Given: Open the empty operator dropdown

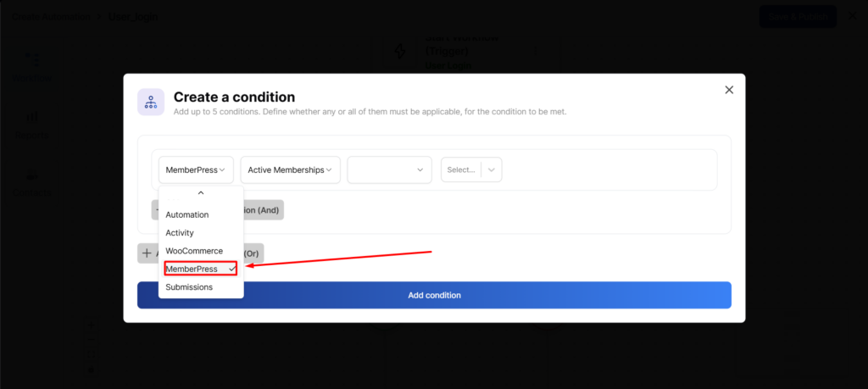Looking at the screenshot, I should (x=387, y=169).
